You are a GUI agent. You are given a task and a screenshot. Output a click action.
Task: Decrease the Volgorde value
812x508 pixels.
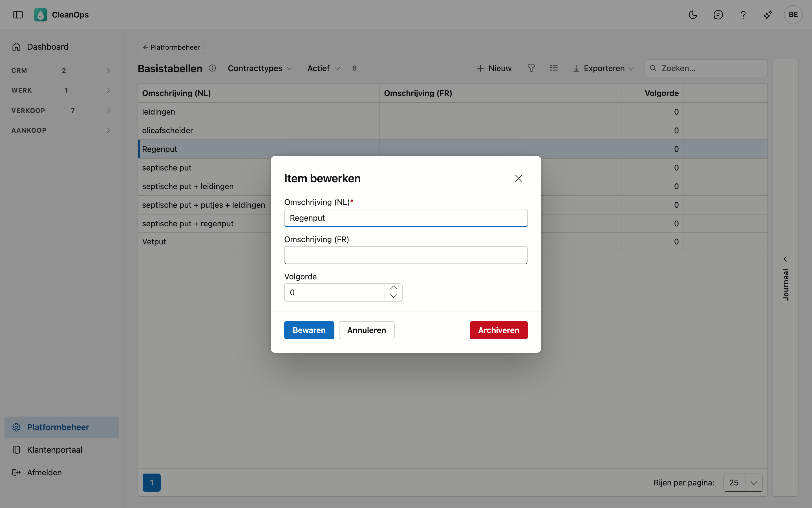click(393, 296)
